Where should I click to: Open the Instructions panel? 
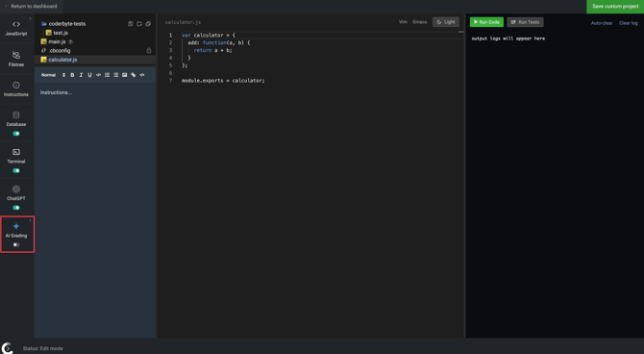(16, 88)
